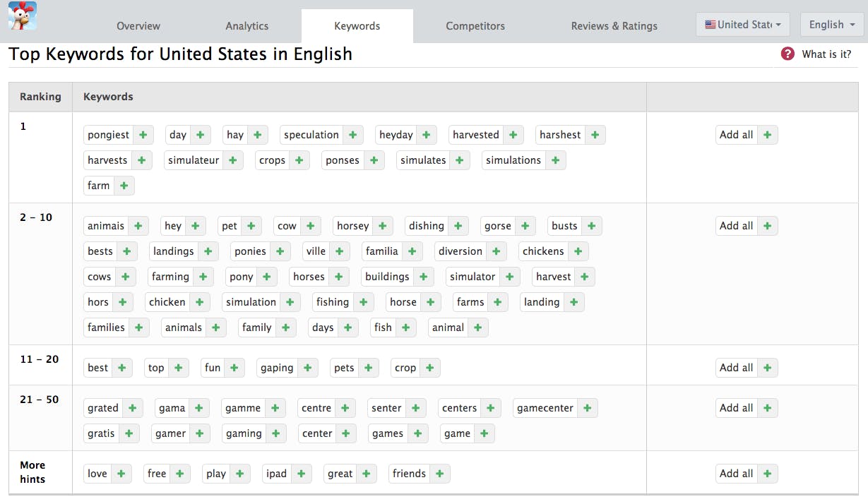Go to Reviews & Ratings tab
The width and height of the screenshot is (868, 504).
coord(614,26)
